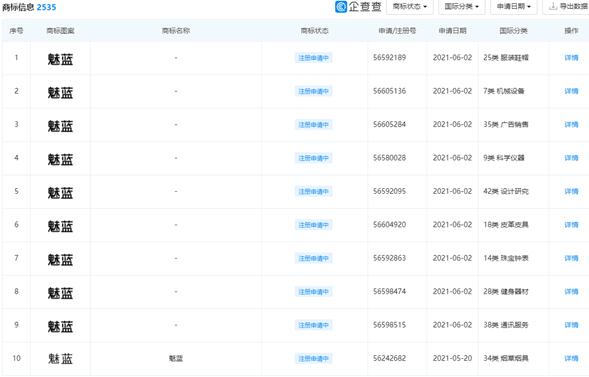The image size is (589, 377).
Task: Open 详情 for trademark 56592095
Action: point(571,192)
